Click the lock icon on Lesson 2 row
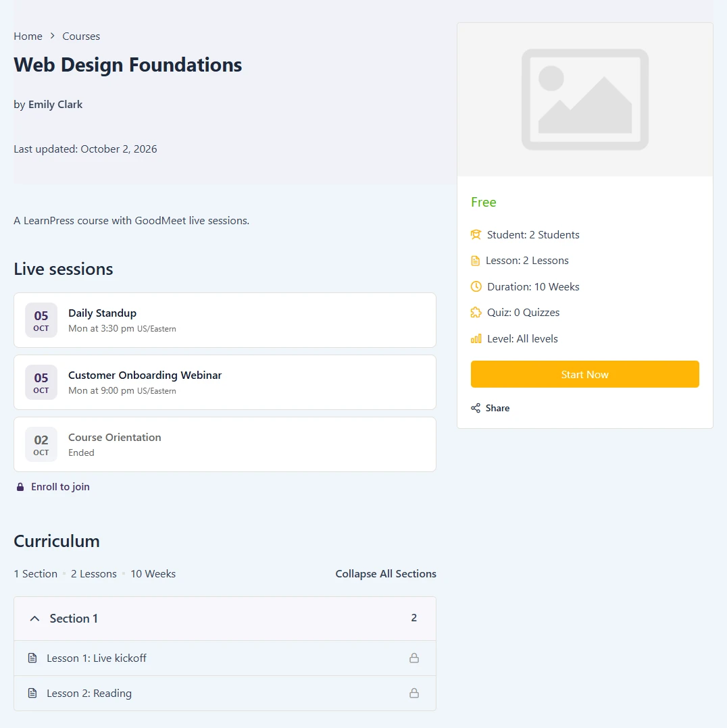727x728 pixels. 414,693
